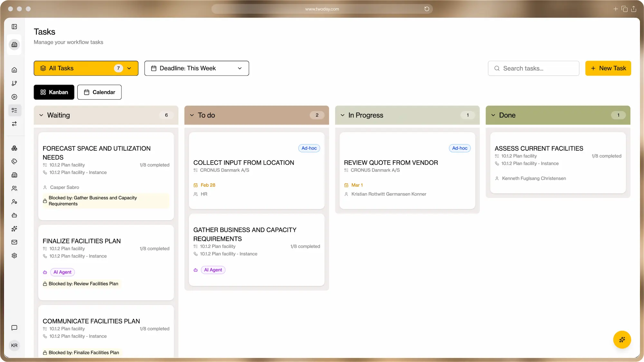The height and width of the screenshot is (362, 644).
Task: Click the robot agent sidebar icon
Action: pos(14,215)
